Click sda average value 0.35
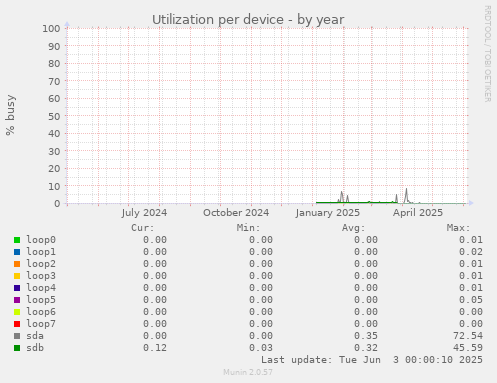This screenshot has height=383, width=497. click(x=366, y=336)
